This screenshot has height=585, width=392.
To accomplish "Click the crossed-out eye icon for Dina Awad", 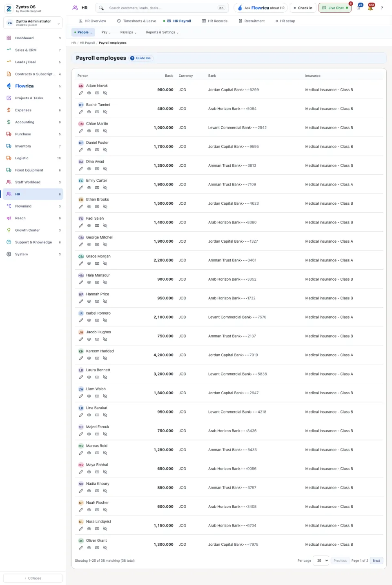I will click(x=105, y=169).
